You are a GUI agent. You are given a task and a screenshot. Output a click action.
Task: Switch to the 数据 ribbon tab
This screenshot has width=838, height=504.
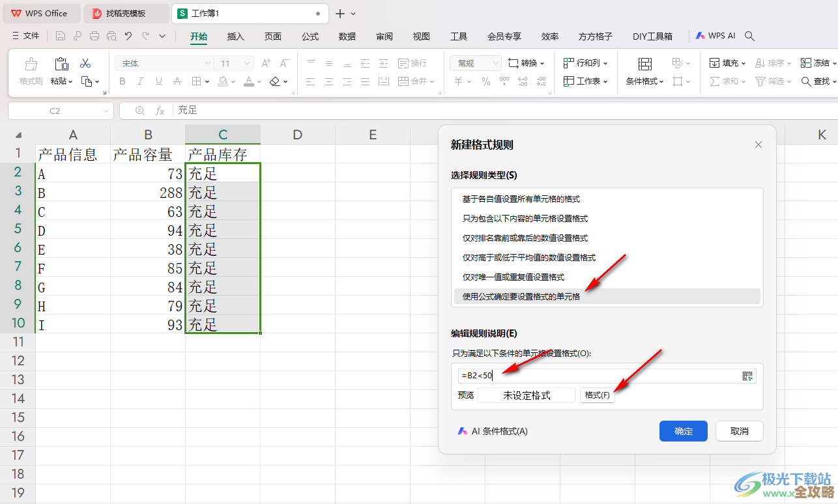tap(347, 36)
